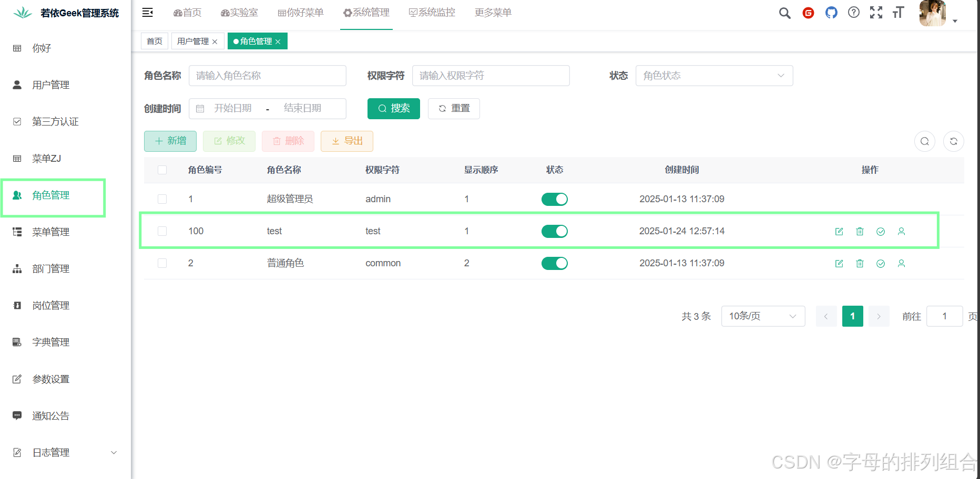This screenshot has height=479, width=980.
Task: Click the edit icon in the test row
Action: pyautogui.click(x=839, y=232)
